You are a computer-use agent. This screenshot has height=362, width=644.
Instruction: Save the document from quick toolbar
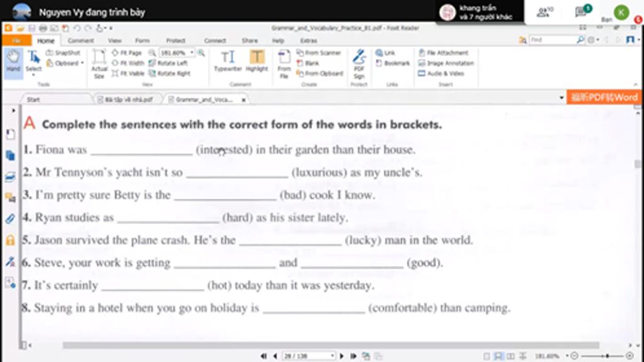[x=31, y=28]
